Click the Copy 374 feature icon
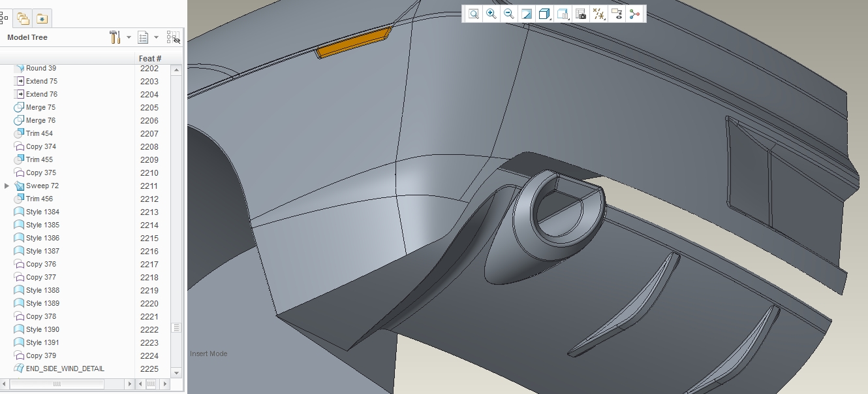 [x=19, y=146]
